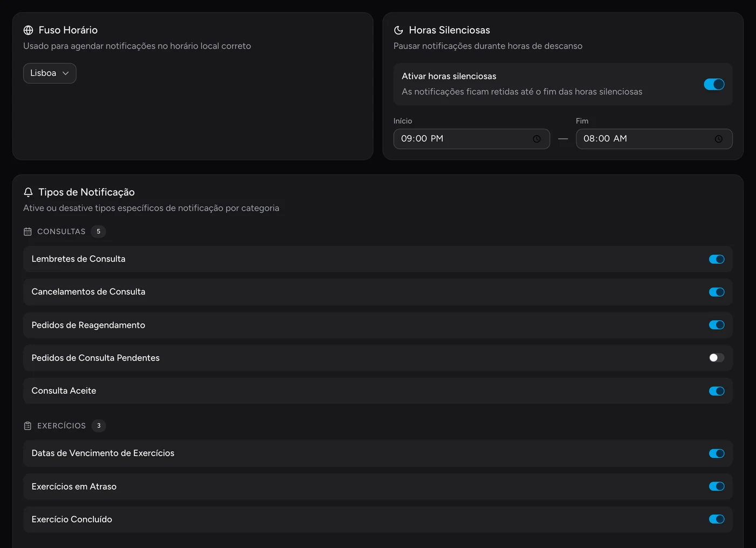Click the Início time field showing 09:00 PM
The image size is (756, 548).
[x=471, y=139]
